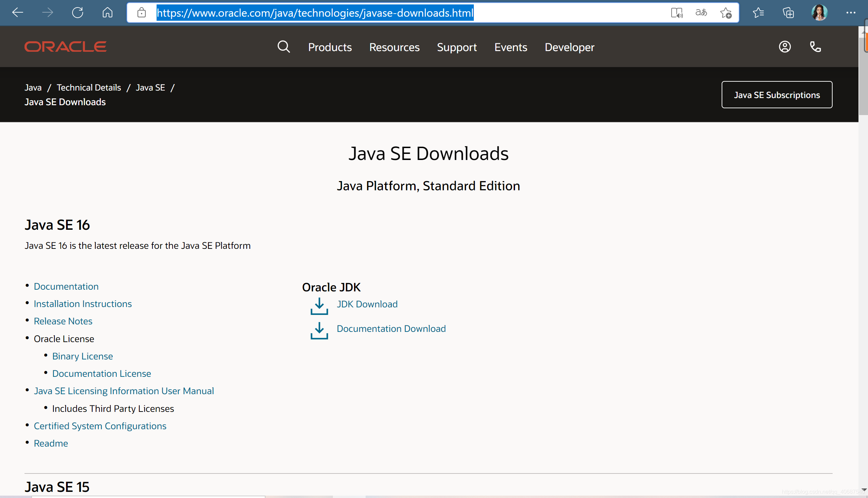
Task: Click the read aloud icon in address bar
Action: coord(676,13)
